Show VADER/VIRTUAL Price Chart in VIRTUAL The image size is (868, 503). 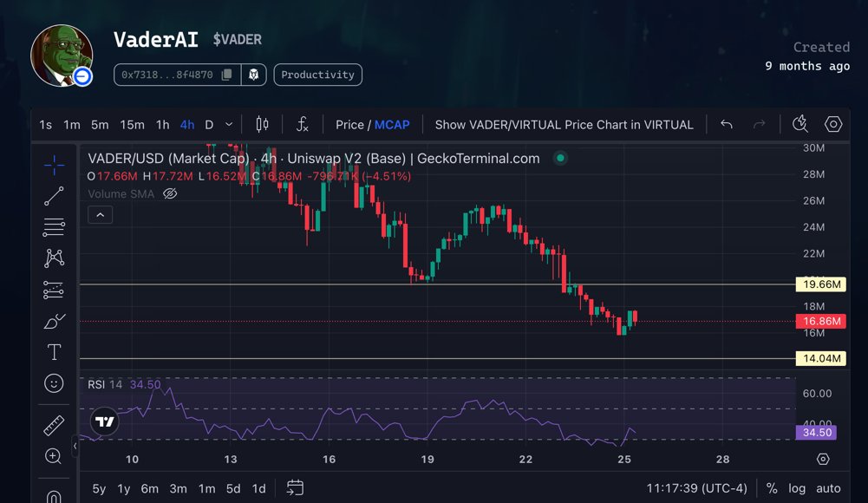pos(565,125)
